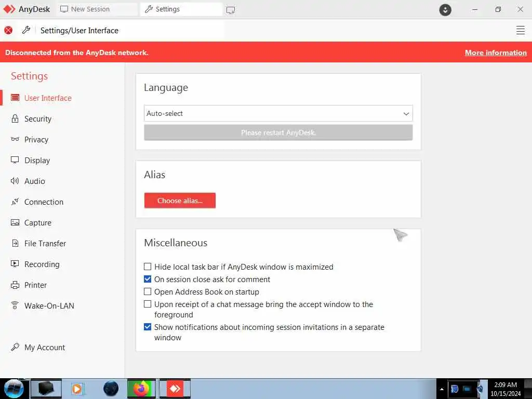
Task: Follow the More information link
Action: [x=496, y=52]
